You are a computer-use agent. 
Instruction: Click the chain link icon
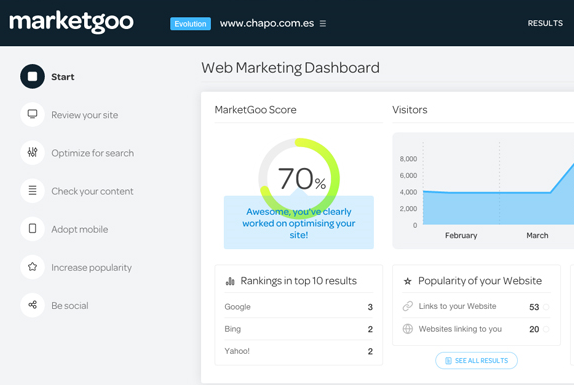(x=408, y=306)
